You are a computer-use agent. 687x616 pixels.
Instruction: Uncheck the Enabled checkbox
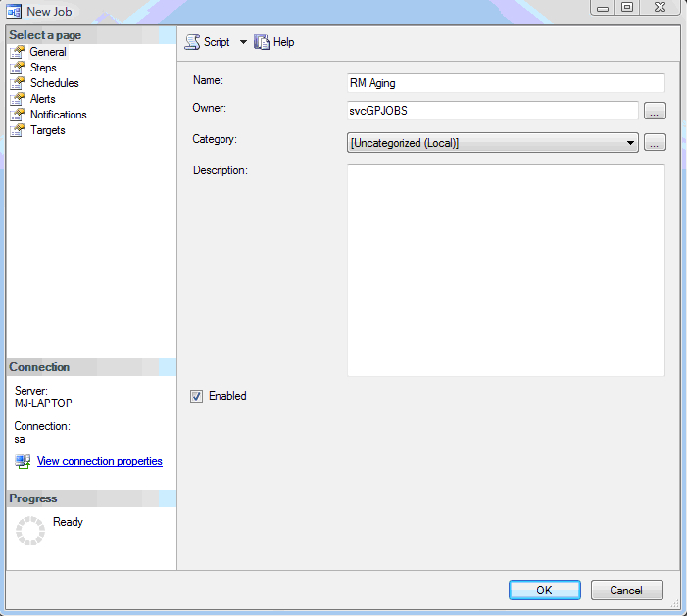point(196,396)
